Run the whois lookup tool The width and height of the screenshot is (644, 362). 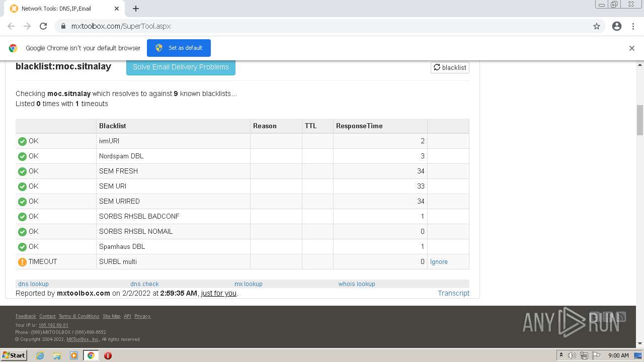coord(357,284)
